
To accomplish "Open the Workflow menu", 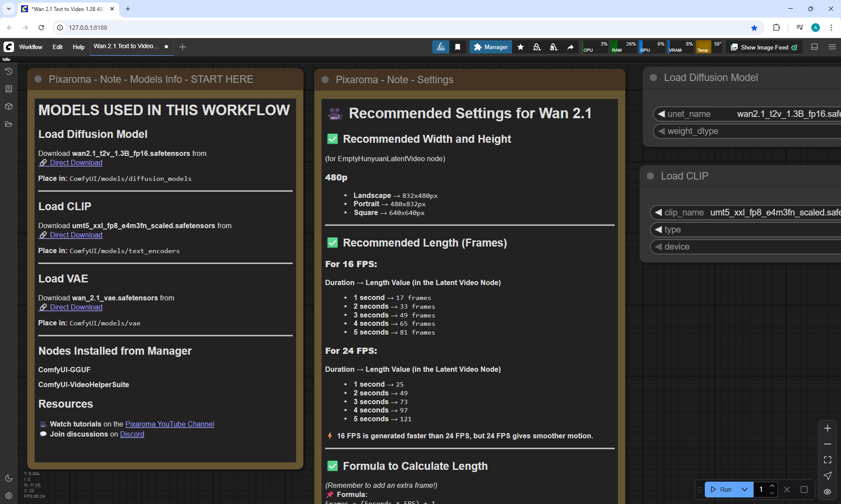I will point(31,47).
